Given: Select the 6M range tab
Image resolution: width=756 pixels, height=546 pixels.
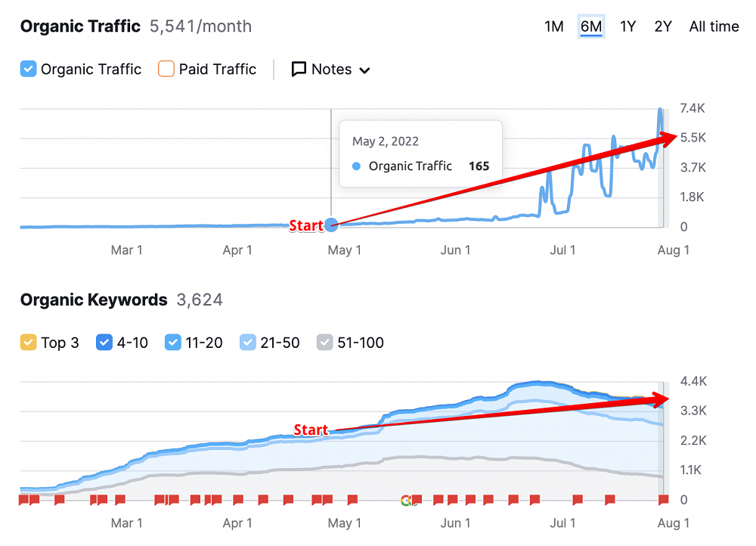Looking at the screenshot, I should (590, 26).
